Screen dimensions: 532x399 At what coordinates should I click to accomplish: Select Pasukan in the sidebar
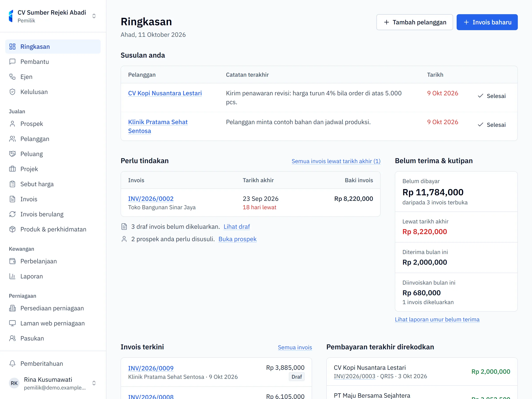[53, 338]
